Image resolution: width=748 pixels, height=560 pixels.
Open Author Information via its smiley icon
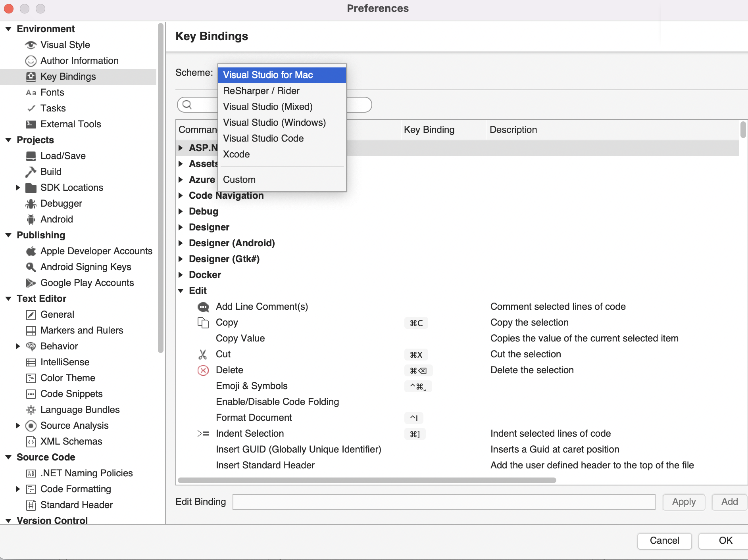31,61
